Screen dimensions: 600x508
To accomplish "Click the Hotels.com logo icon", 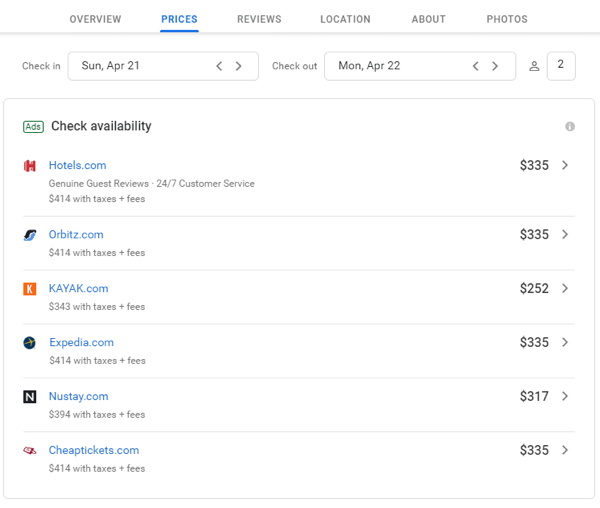I will pyautogui.click(x=30, y=166).
